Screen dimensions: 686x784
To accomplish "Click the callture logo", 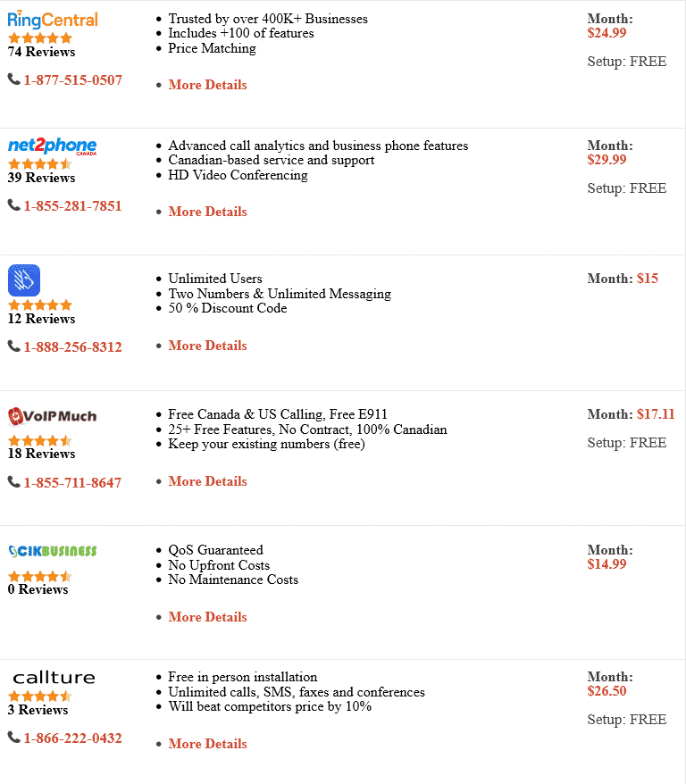I will tap(54, 678).
